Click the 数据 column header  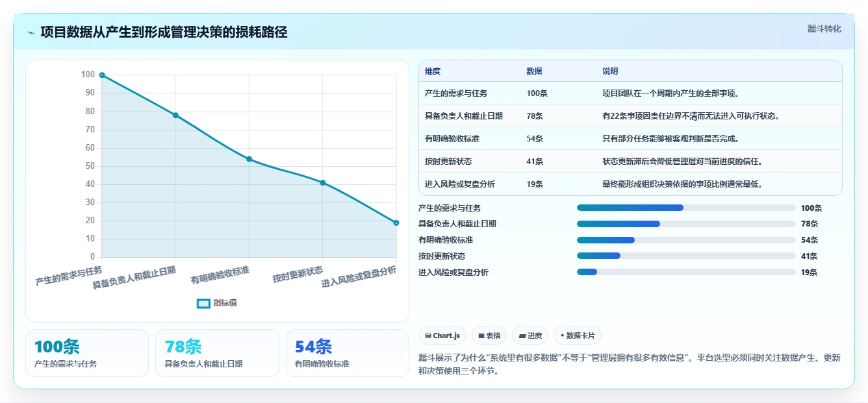point(535,71)
